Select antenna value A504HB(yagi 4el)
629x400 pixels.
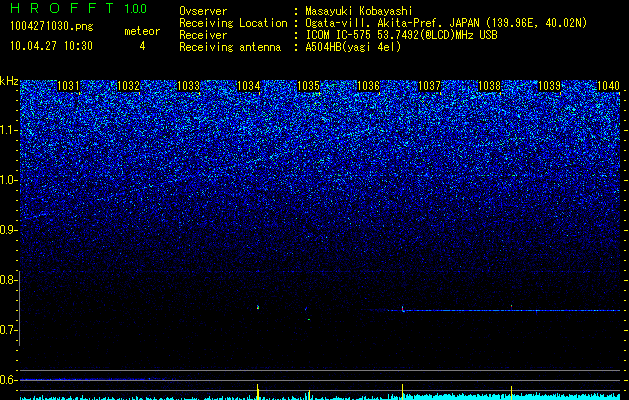pos(353,47)
